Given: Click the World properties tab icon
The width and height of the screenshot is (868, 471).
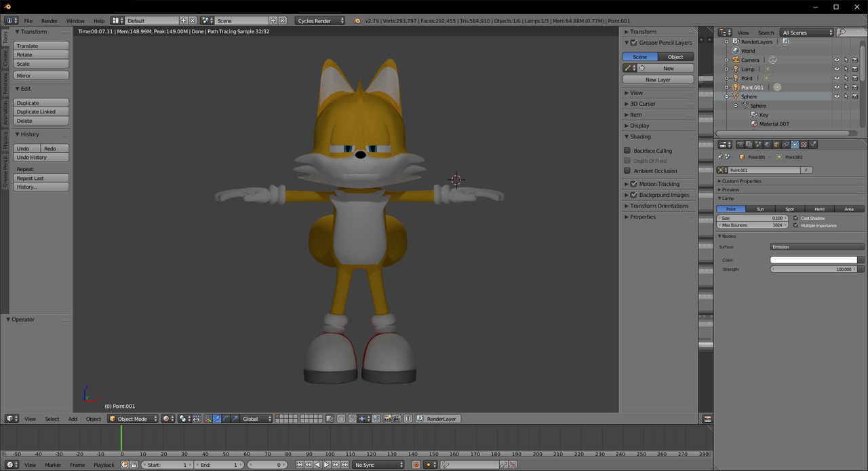Looking at the screenshot, I should 768,145.
